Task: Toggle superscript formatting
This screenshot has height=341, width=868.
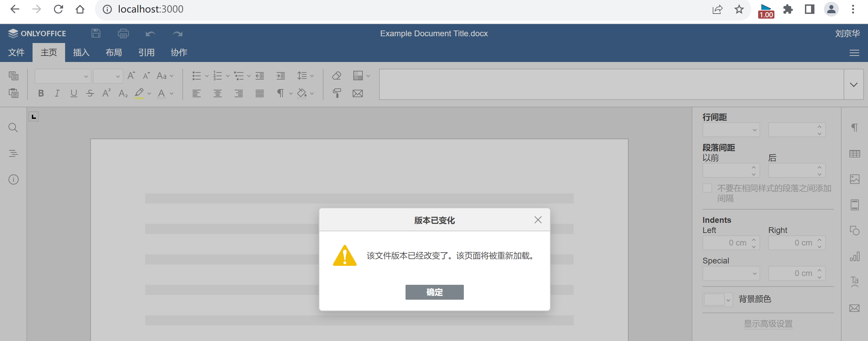Action: click(106, 93)
